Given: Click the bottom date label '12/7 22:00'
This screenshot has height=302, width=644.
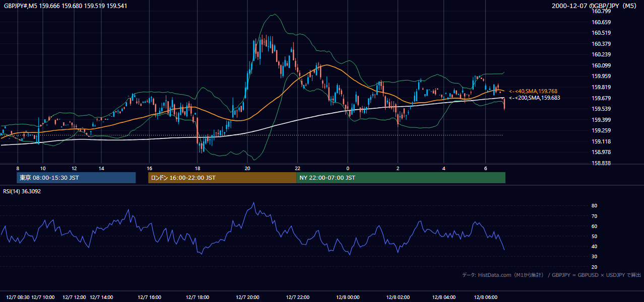Looking at the screenshot, I should pos(298,297).
